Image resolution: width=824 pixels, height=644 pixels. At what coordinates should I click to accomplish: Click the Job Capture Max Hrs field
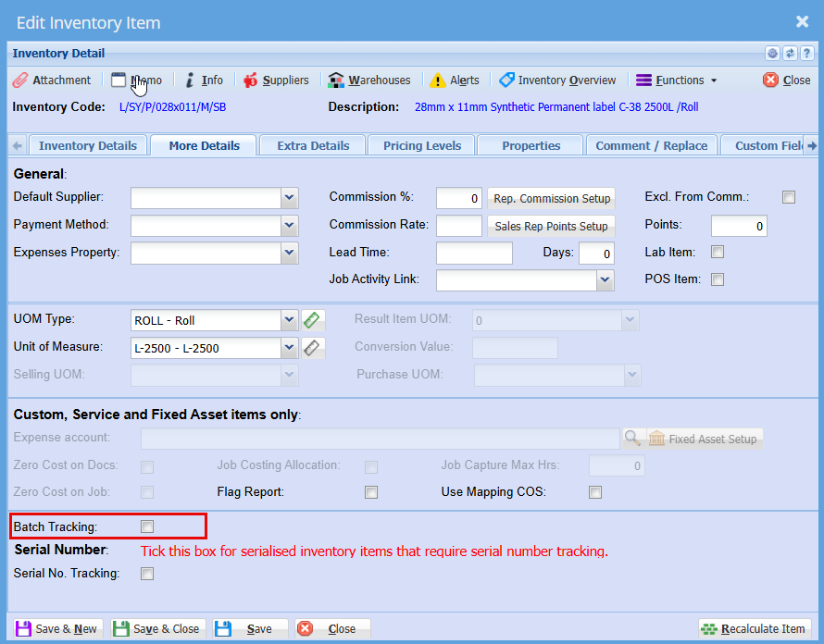point(617,465)
